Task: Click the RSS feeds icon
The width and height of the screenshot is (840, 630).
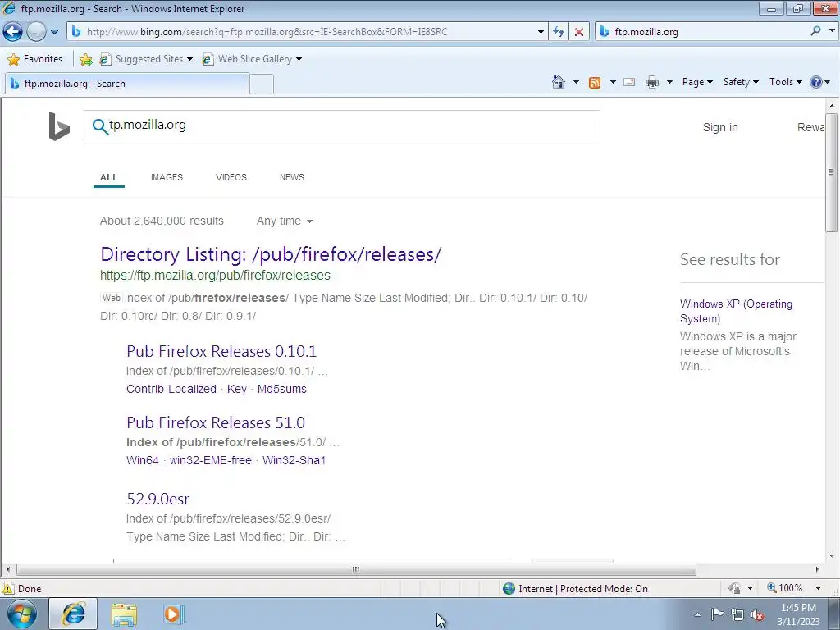Action: click(x=595, y=82)
